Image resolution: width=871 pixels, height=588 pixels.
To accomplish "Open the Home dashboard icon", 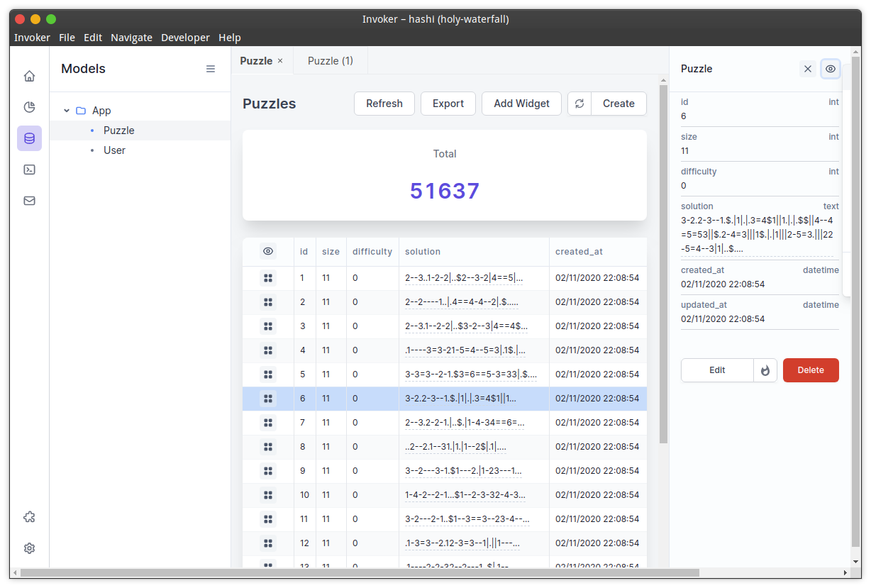I will (x=29, y=75).
